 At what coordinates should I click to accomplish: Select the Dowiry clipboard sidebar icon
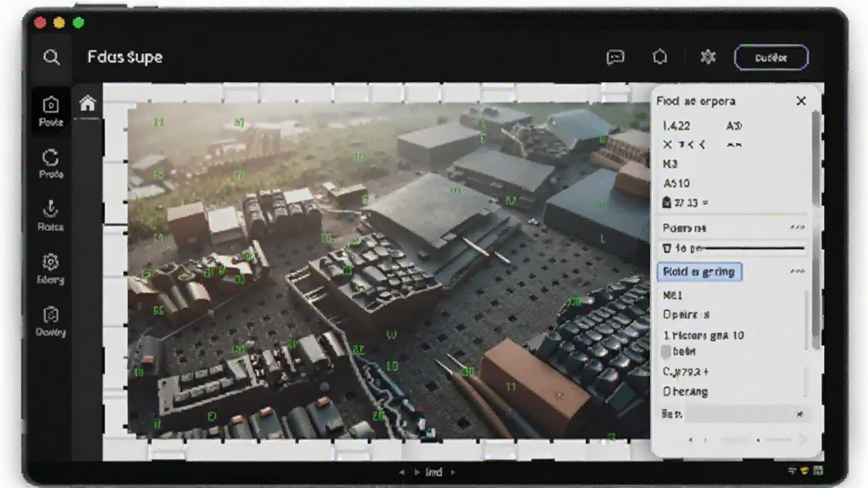[50, 321]
